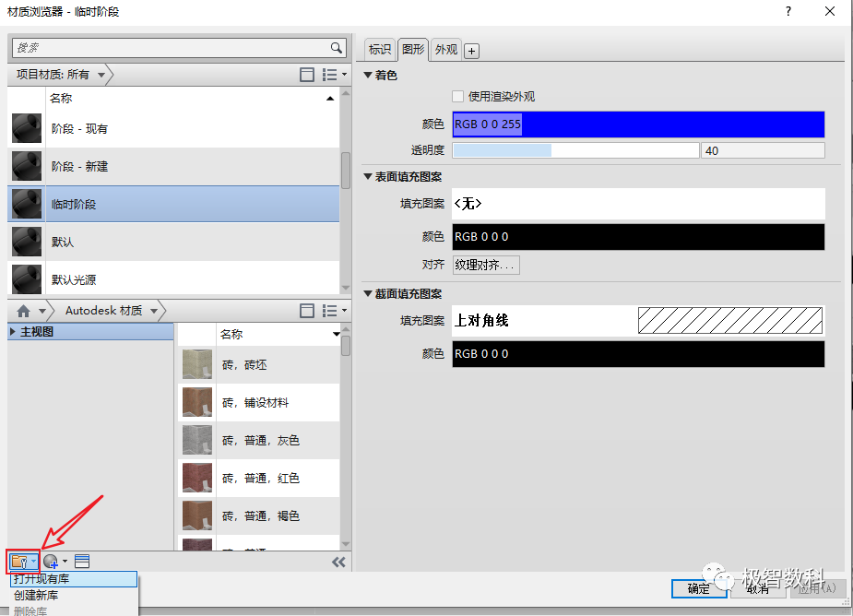Collapse the 表面填充图案 section
Image resolution: width=853 pixels, height=616 pixels.
click(368, 177)
